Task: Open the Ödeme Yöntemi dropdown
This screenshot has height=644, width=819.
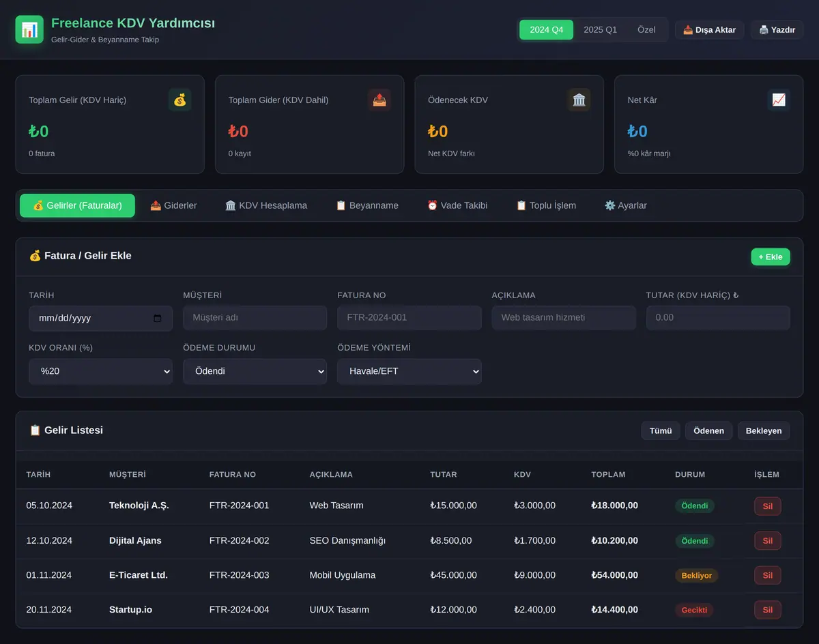Action: 409,372
